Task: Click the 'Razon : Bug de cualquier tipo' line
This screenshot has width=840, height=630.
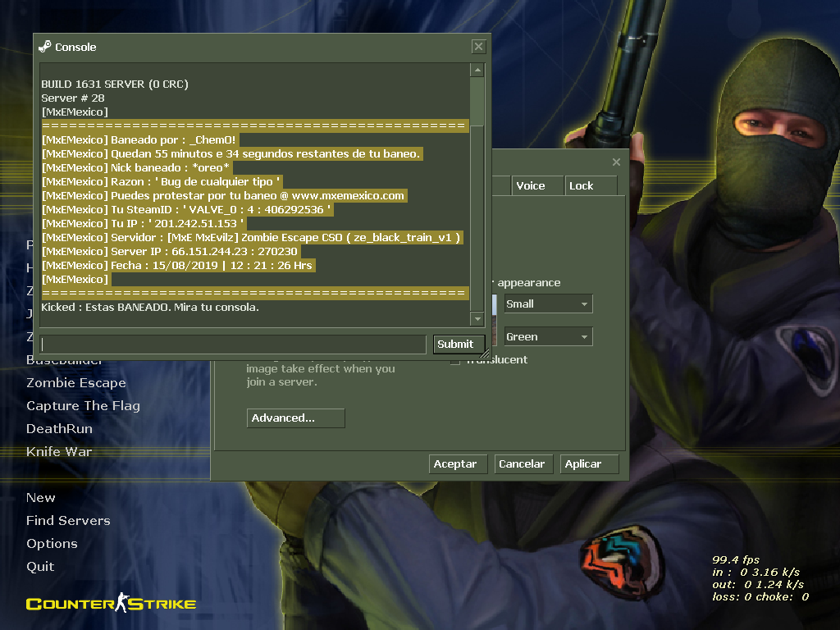Action: point(162,181)
